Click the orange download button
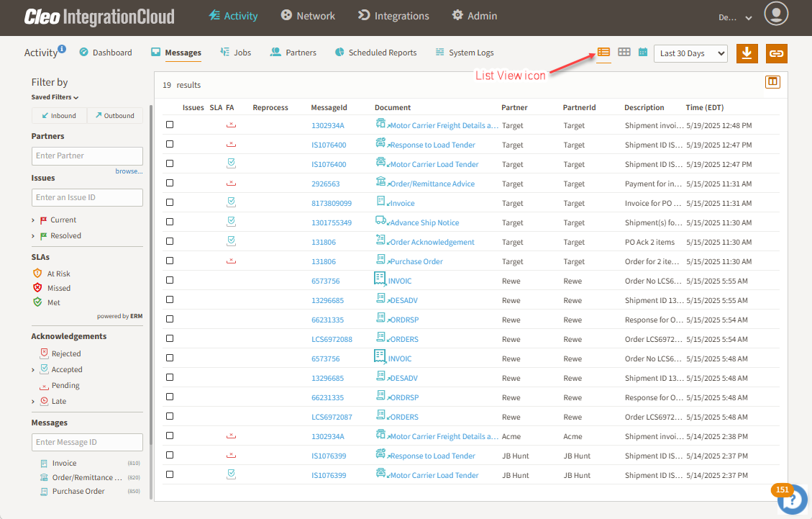This screenshot has width=812, height=519. (747, 53)
